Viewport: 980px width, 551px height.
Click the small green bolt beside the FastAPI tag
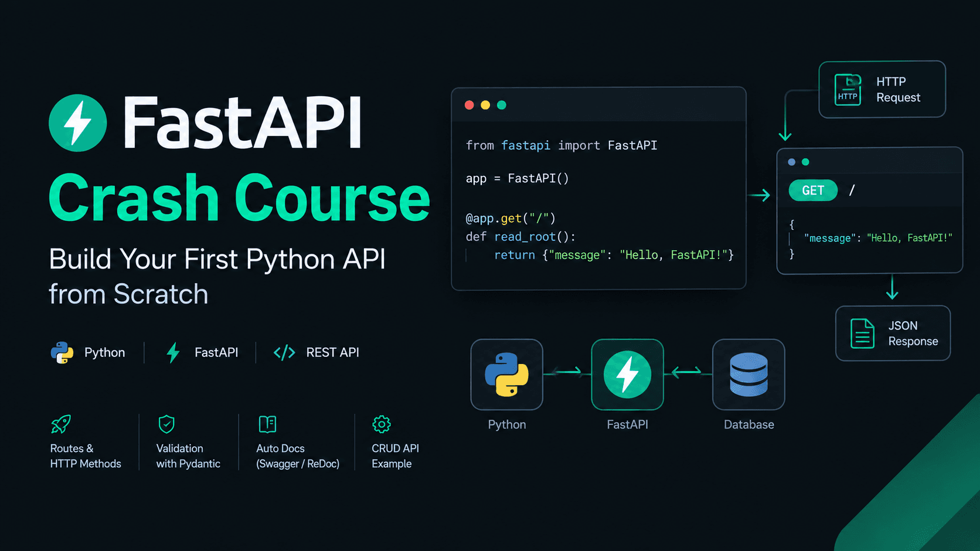(x=173, y=353)
